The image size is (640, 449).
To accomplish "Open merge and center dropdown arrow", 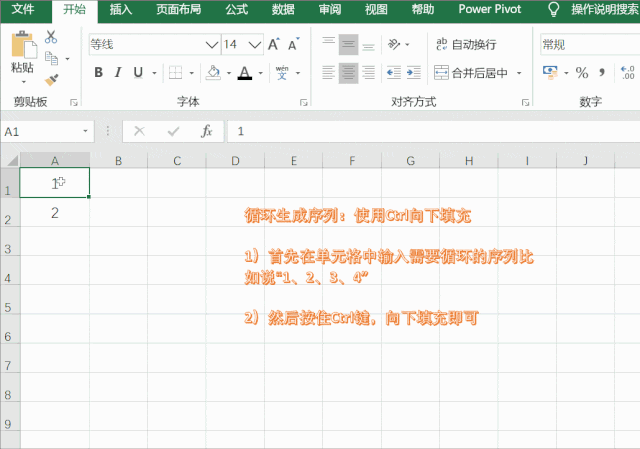I will [x=519, y=73].
